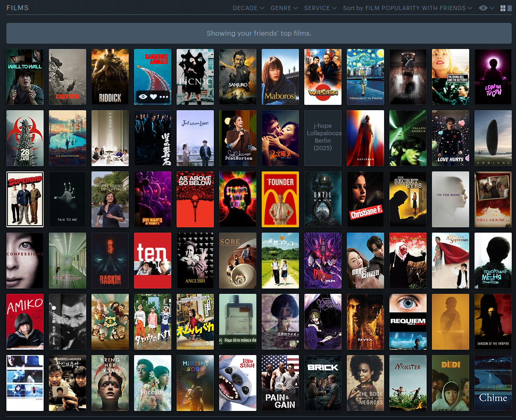The image size is (516, 420).
Task: Open The Secret in Their Eyes poster
Action: coord(408,200)
